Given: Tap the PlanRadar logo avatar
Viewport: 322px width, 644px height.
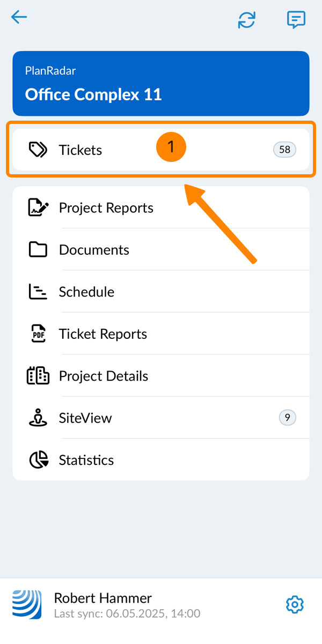Looking at the screenshot, I should 27,605.
